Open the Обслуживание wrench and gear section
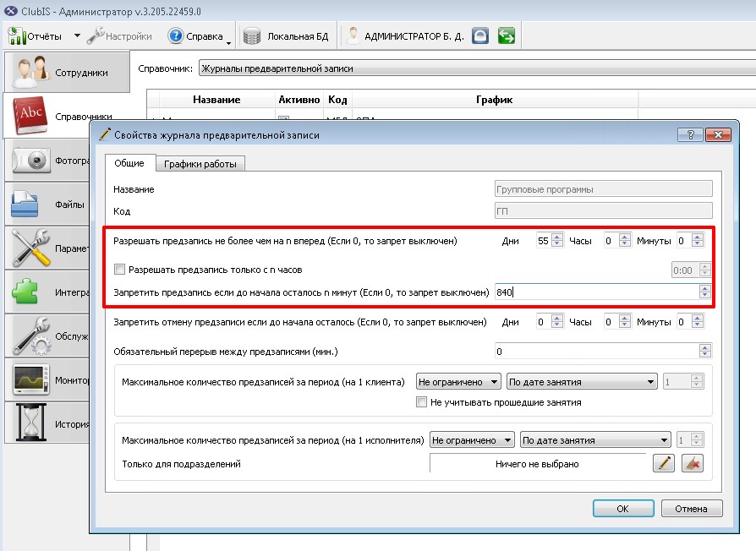This screenshot has height=551, width=756. [x=47, y=336]
